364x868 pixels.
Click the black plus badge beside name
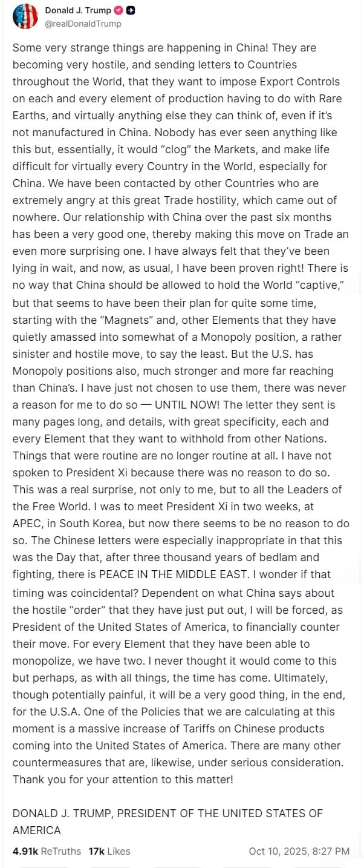[131, 10]
